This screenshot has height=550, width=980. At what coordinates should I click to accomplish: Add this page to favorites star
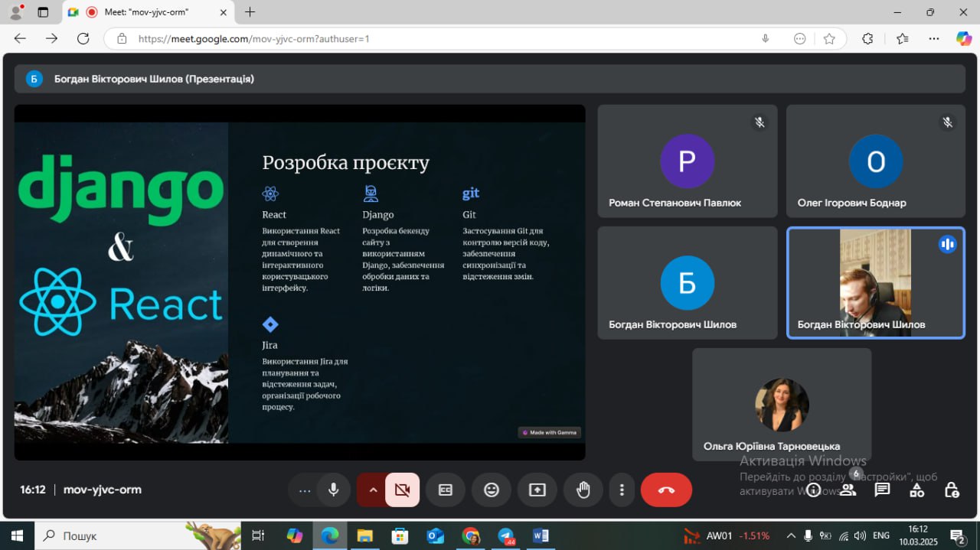click(x=829, y=38)
